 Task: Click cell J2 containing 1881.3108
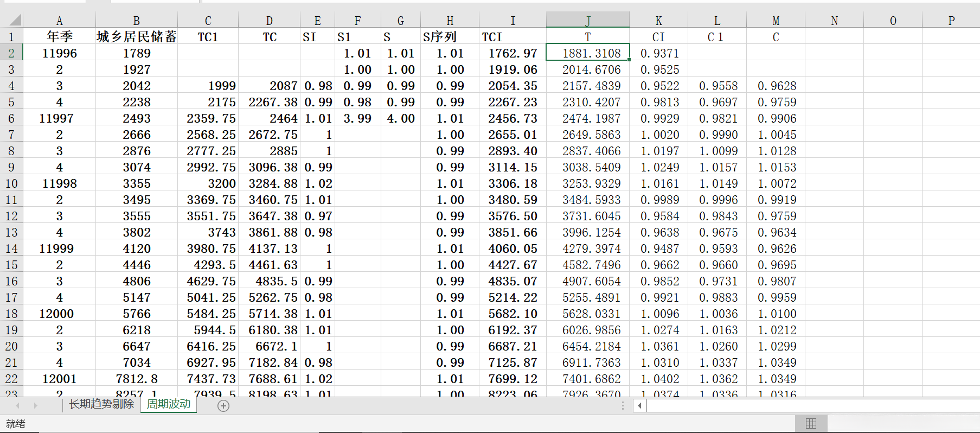pyautogui.click(x=587, y=53)
